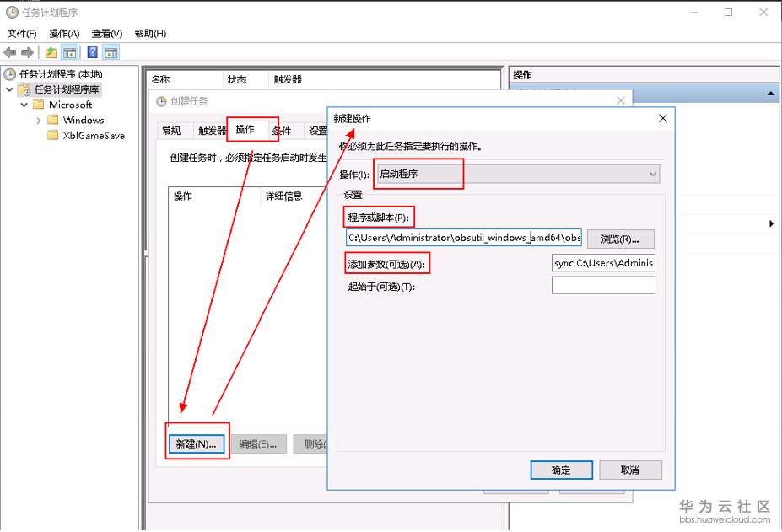Viewport: 782px width, 532px height.
Task: Click the Microsoft folder icon in tree
Action: pyautogui.click(x=39, y=105)
